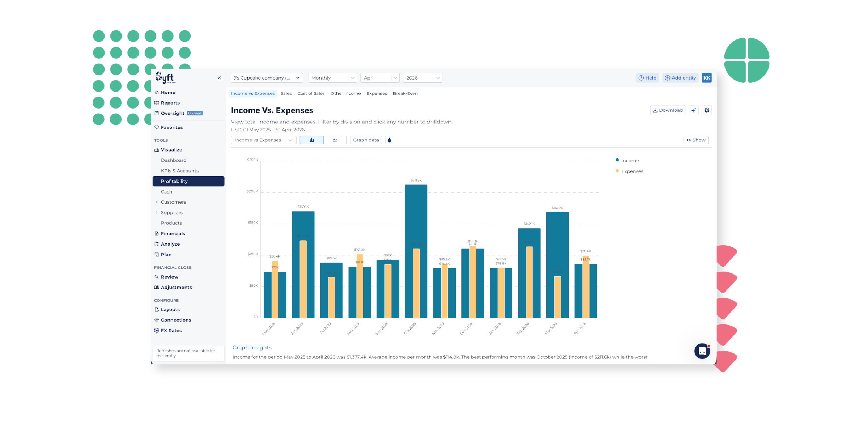Open the Monthly period dropdown

[332, 78]
